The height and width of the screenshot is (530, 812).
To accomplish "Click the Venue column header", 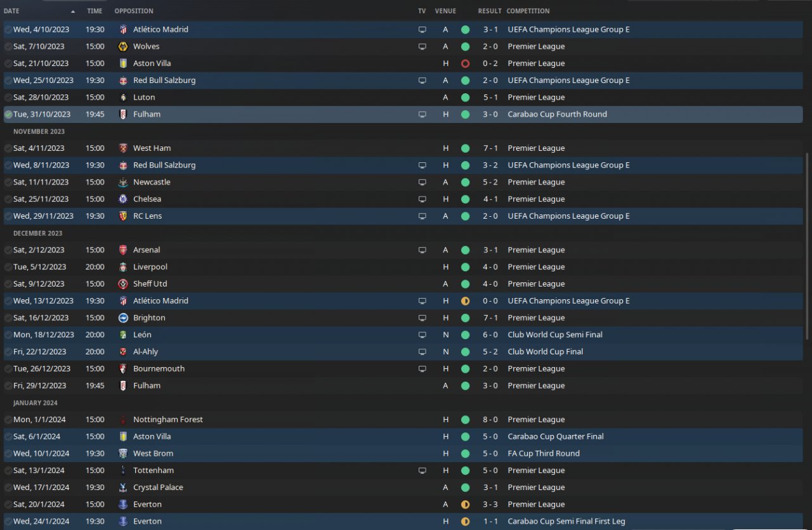I will tap(445, 11).
